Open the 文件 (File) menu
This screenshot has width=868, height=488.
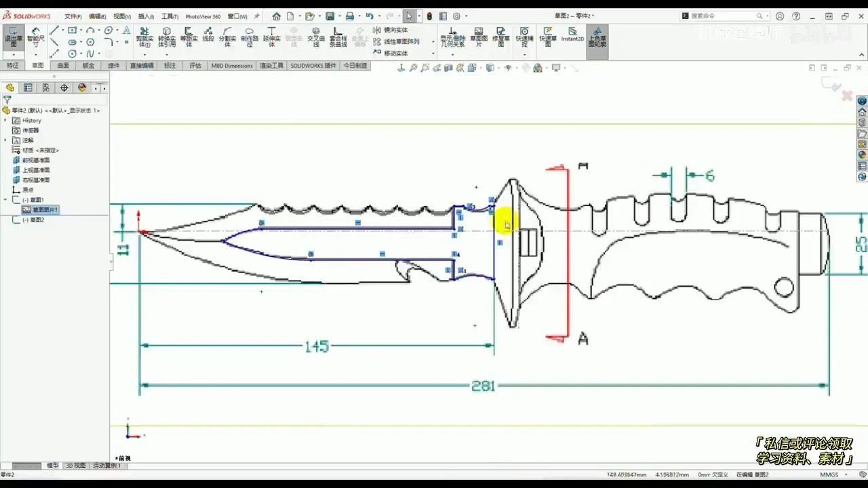coord(73,16)
